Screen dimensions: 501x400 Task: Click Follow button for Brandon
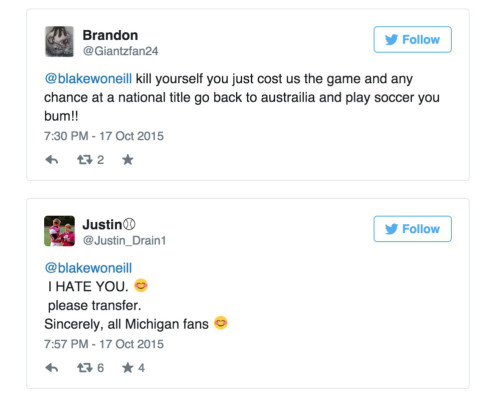412,40
